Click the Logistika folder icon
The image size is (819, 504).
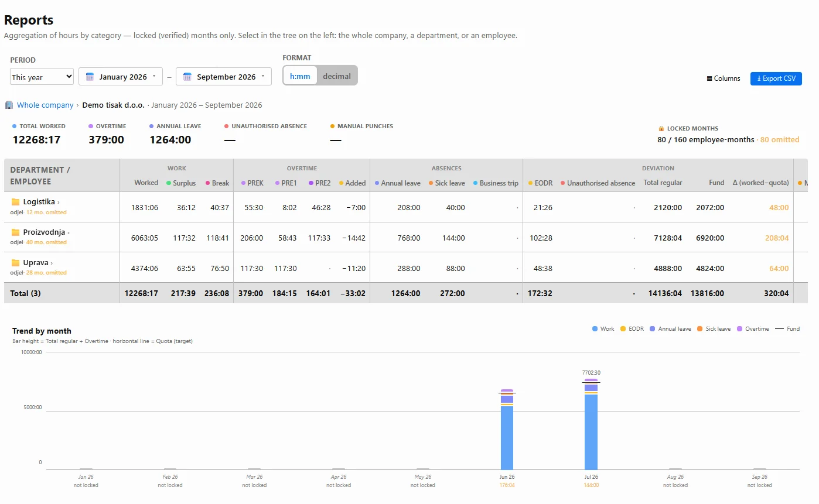[x=15, y=202]
